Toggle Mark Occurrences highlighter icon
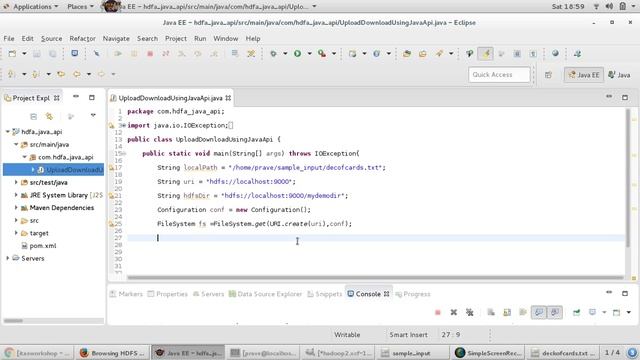Viewport: 640px width, 360px height. [485, 53]
